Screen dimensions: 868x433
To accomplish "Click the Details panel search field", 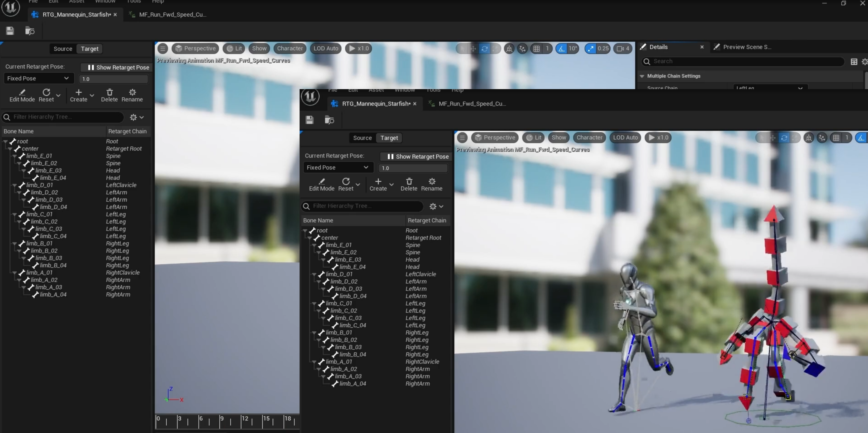I will point(745,61).
